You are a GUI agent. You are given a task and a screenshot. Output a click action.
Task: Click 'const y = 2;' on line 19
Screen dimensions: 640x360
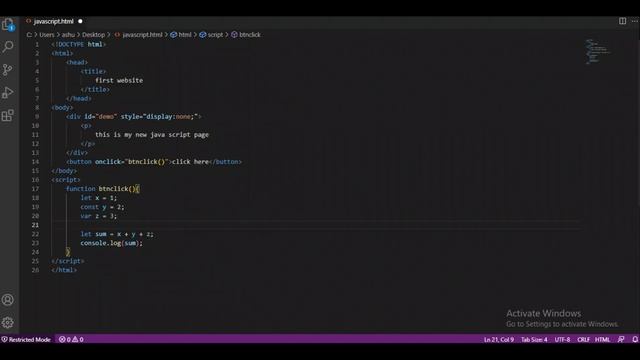point(102,207)
